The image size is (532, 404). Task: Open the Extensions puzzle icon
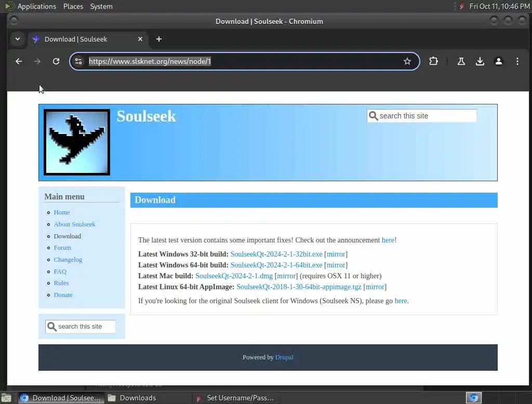(x=433, y=61)
